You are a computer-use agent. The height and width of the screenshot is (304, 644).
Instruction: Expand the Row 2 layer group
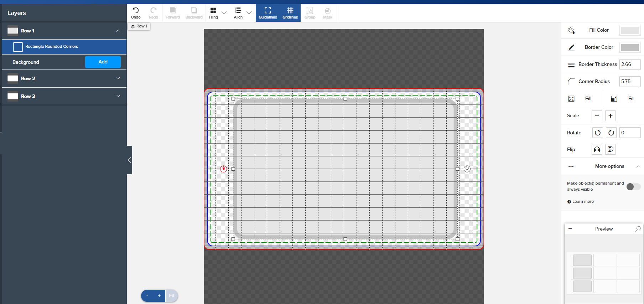tap(118, 78)
